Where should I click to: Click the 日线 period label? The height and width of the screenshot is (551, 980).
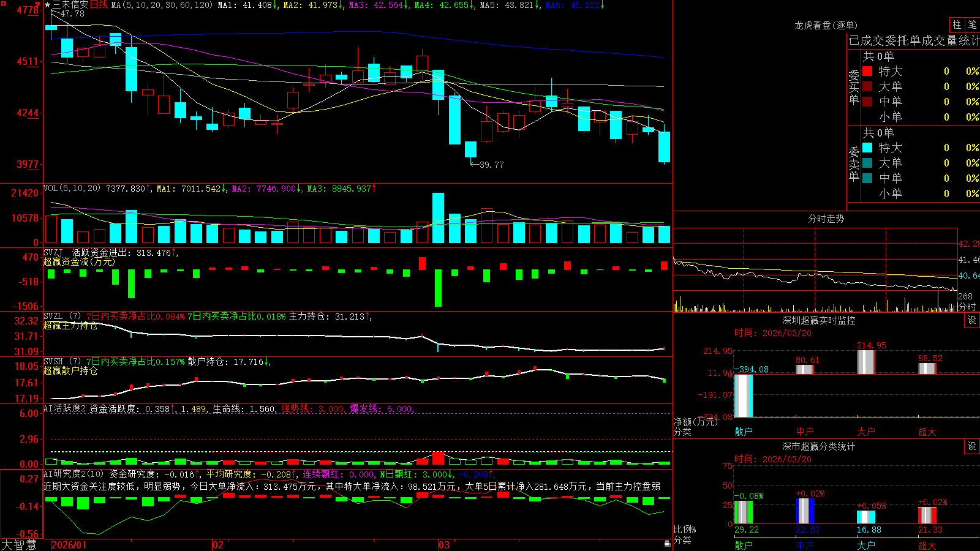coord(99,5)
